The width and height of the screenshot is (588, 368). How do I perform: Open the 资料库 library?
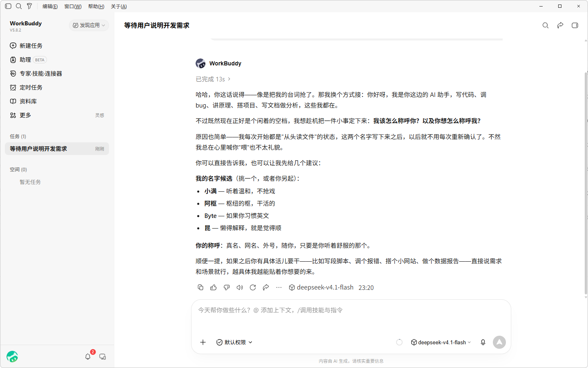[57, 101]
